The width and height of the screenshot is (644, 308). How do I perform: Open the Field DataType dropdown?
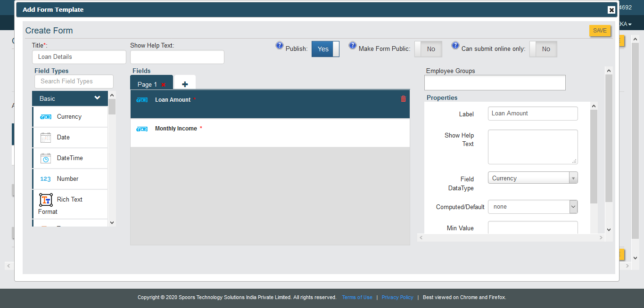[533, 178]
